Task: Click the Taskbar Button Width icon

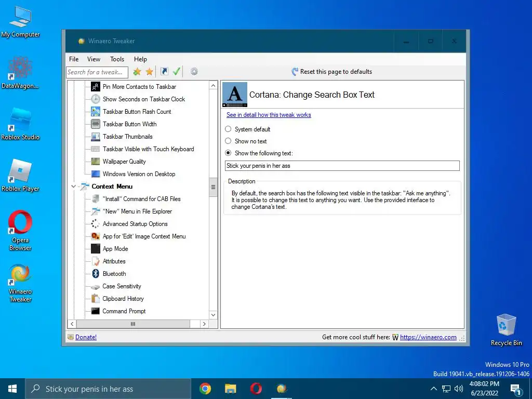Action: [x=96, y=124]
